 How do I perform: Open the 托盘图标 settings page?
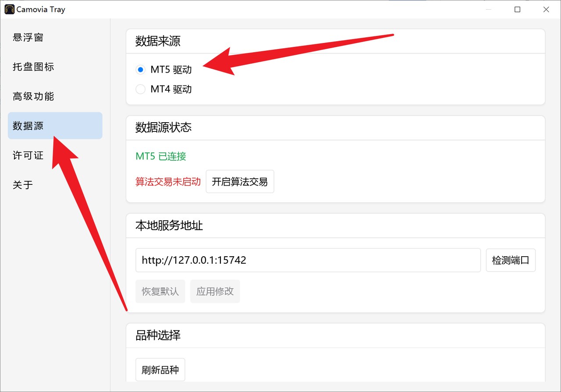55,67
